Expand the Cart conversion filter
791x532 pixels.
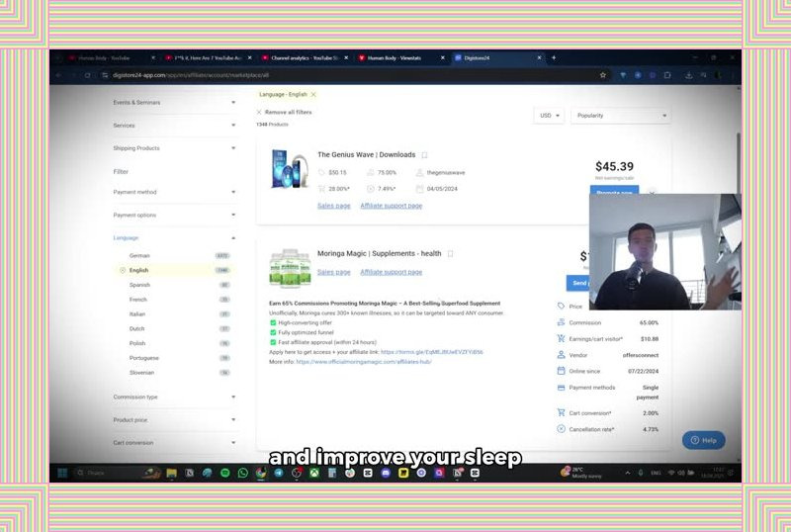point(174,443)
